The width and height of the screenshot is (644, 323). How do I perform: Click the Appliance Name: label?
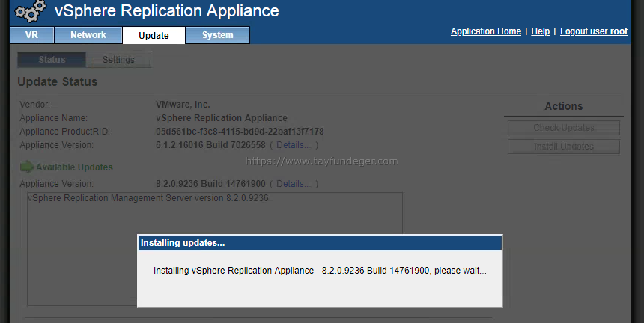(54, 118)
